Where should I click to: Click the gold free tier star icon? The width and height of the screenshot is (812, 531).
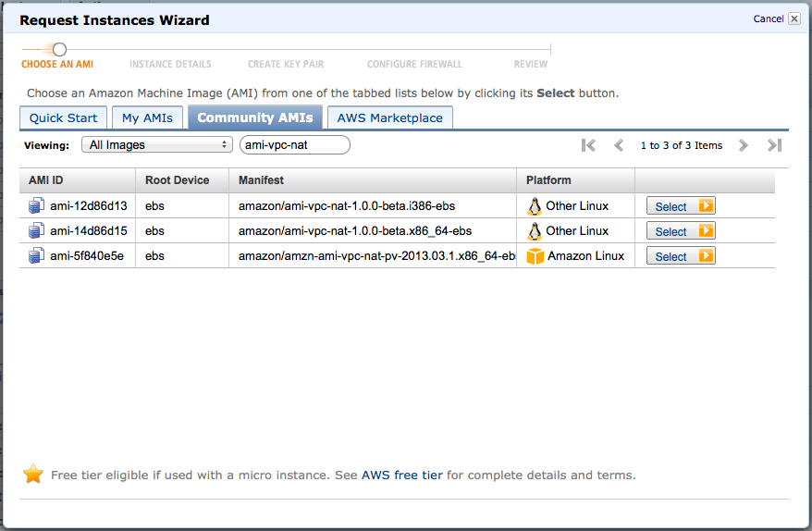coord(33,474)
